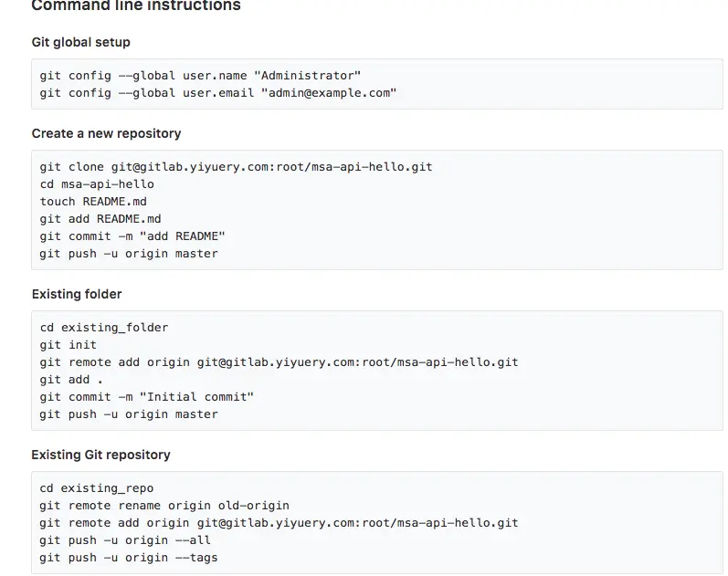This screenshot has height=576, width=728.
Task: Click the "touch README.md" line
Action: coord(93,201)
